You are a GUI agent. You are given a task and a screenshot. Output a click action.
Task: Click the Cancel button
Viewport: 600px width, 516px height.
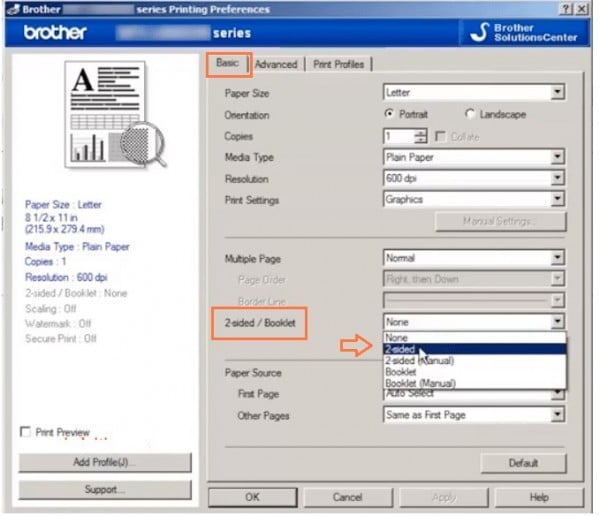coord(347,497)
